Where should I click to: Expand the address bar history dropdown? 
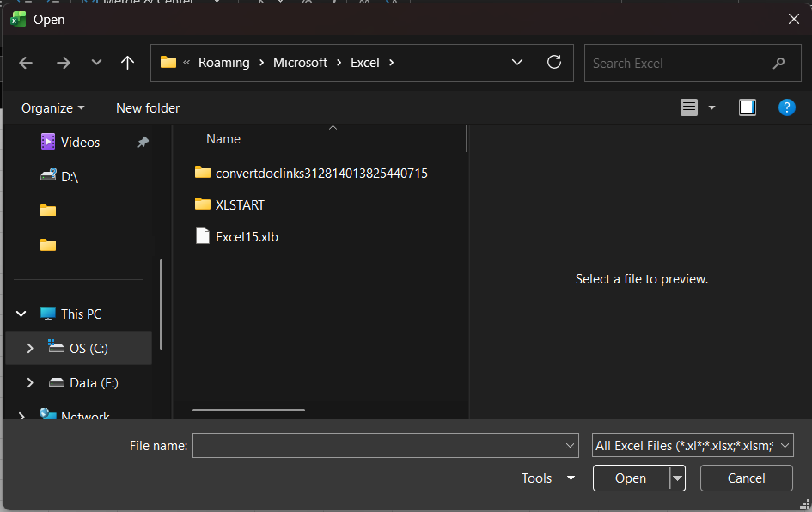pos(516,63)
